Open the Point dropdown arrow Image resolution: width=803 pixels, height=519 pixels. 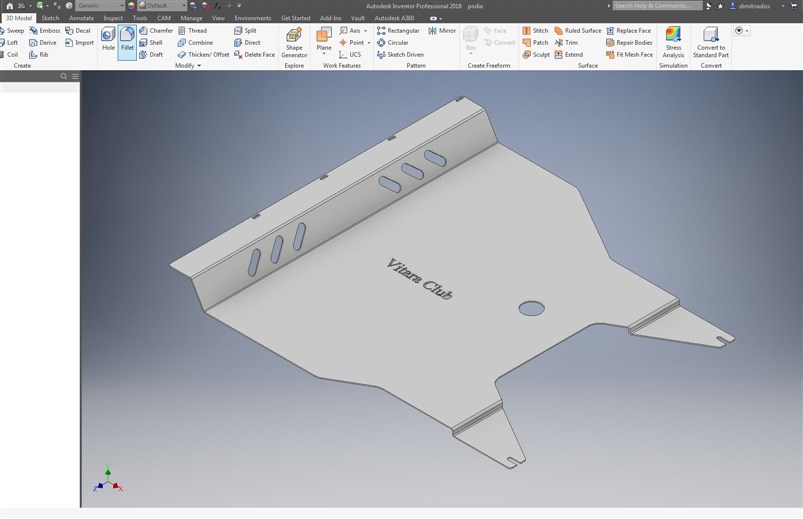click(x=368, y=43)
